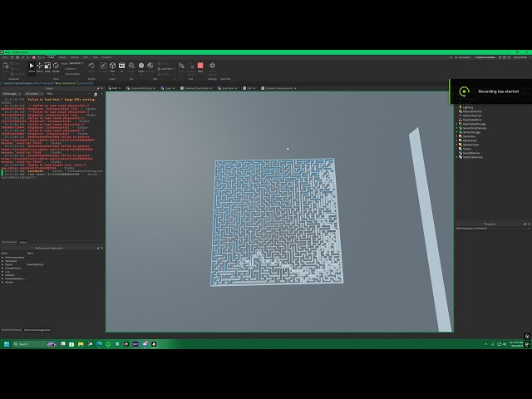Click the Update Available button
This screenshot has width=532, height=399.
pos(485,57)
